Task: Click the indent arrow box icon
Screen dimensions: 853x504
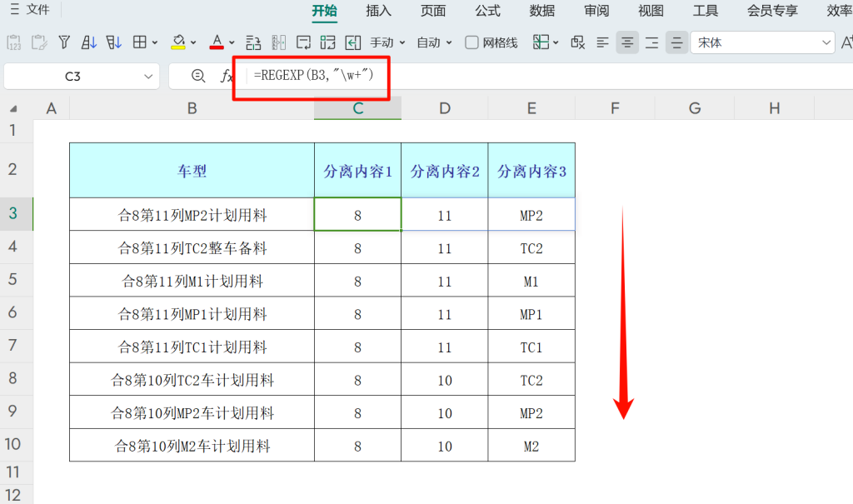Action: (x=353, y=42)
